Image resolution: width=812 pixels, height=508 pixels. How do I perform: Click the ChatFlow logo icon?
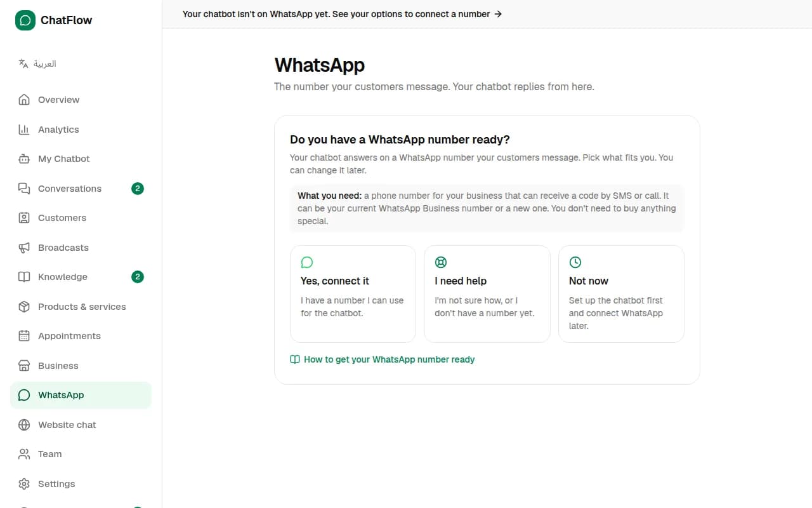click(25, 20)
